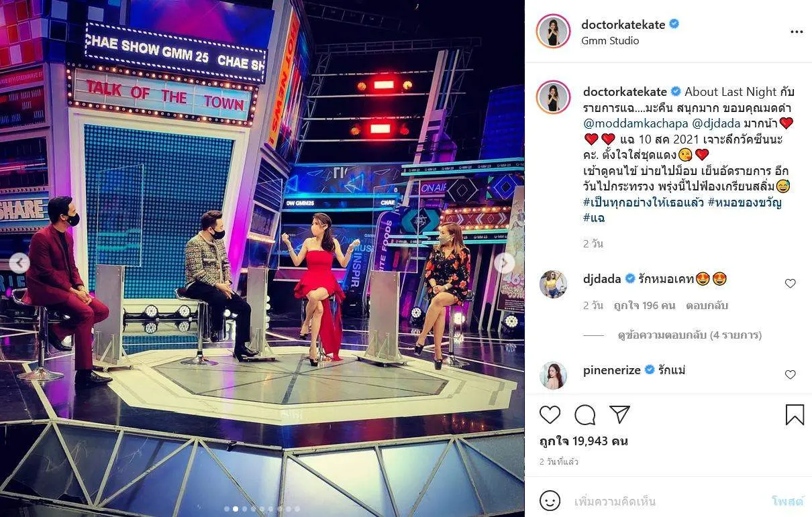Screen dimensions: 812x517
Task: Go to the next photo arrow
Action: tap(504, 264)
